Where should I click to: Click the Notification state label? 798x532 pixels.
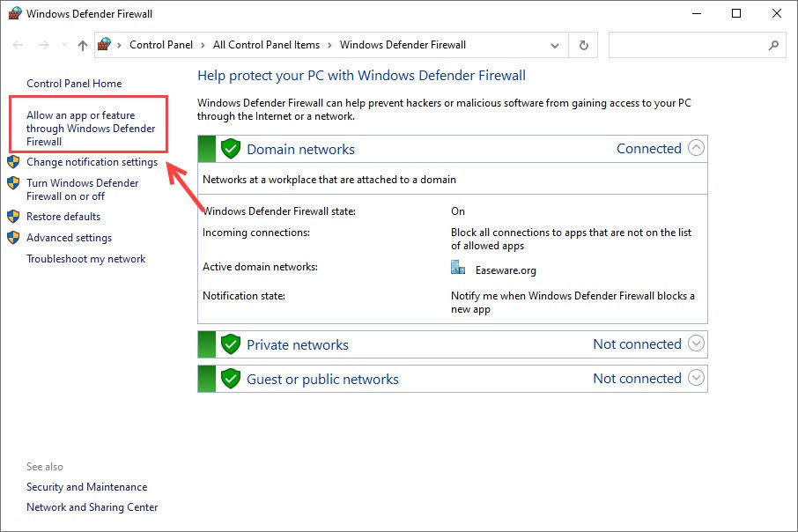click(244, 296)
